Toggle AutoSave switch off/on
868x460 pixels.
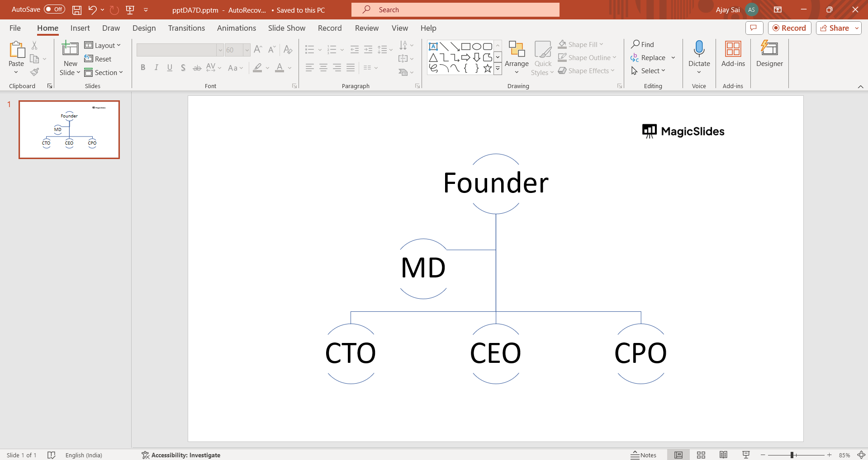pyautogui.click(x=54, y=9)
